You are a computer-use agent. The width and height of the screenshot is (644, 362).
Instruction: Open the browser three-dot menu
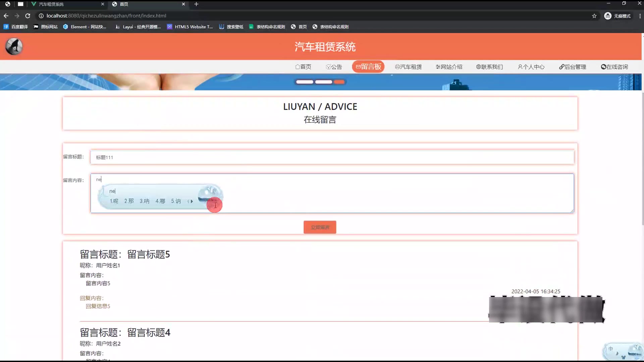640,16
